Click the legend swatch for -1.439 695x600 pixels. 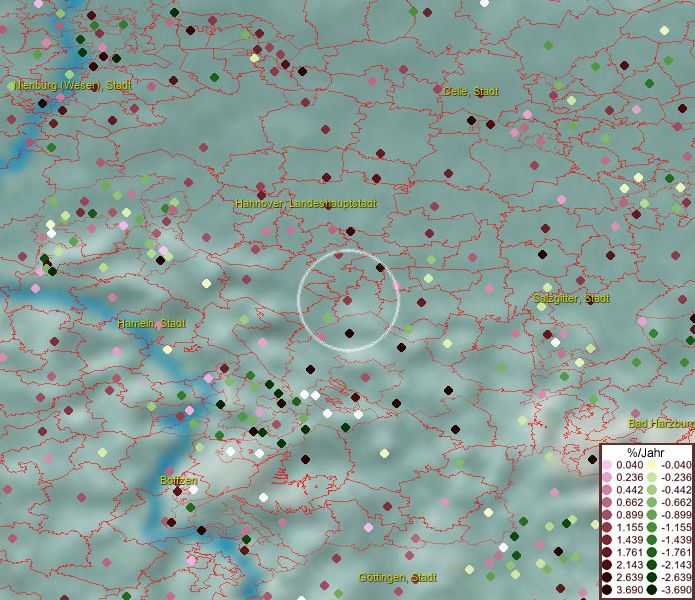pyautogui.click(x=652, y=540)
